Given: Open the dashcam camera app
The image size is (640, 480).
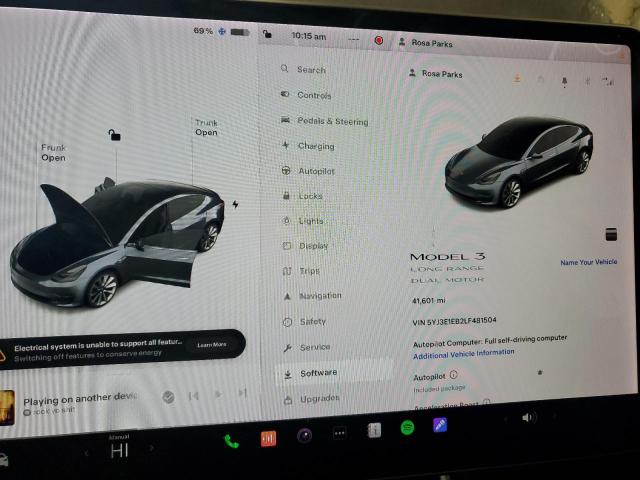Looking at the screenshot, I should coord(304,436).
